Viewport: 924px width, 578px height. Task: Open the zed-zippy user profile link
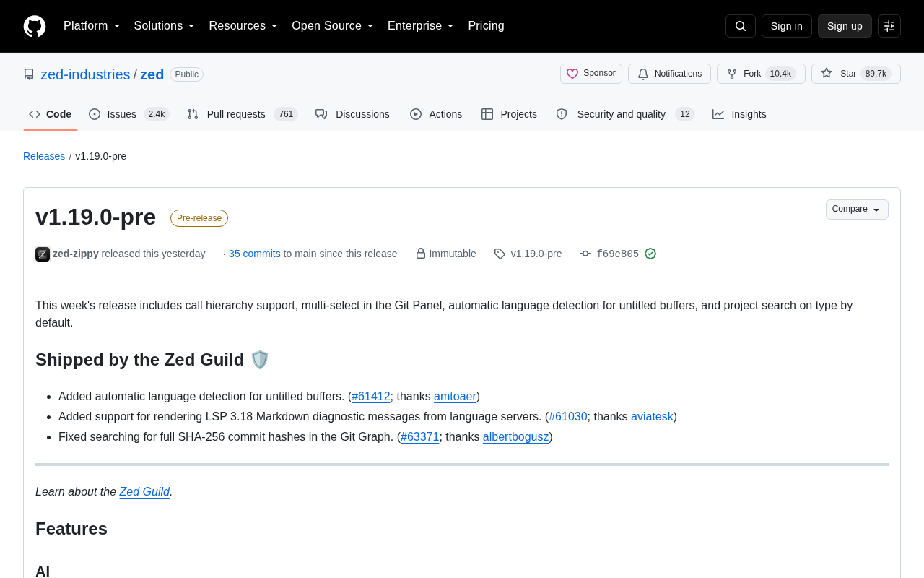coord(76,254)
